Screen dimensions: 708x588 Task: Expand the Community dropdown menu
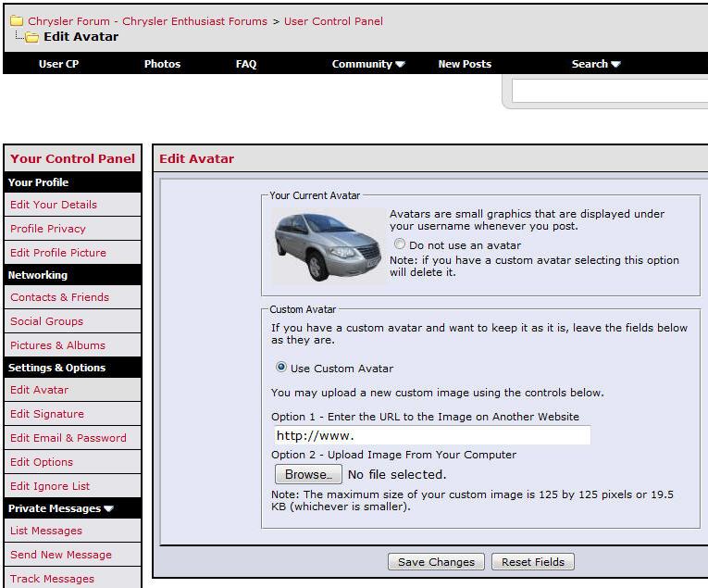coord(368,64)
